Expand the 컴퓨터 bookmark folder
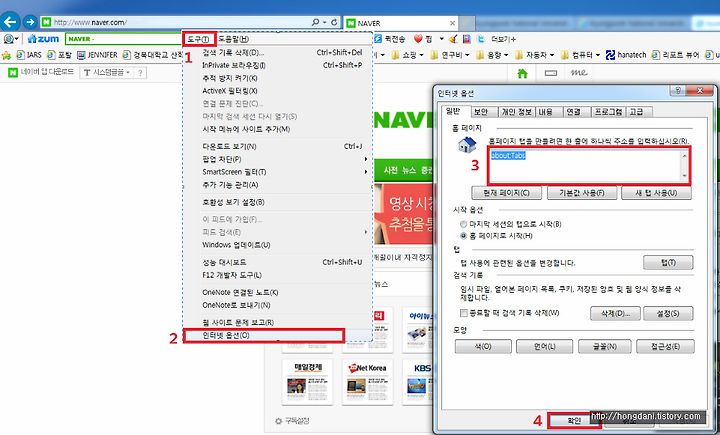Screen dimensions: 720x435 coord(580,55)
